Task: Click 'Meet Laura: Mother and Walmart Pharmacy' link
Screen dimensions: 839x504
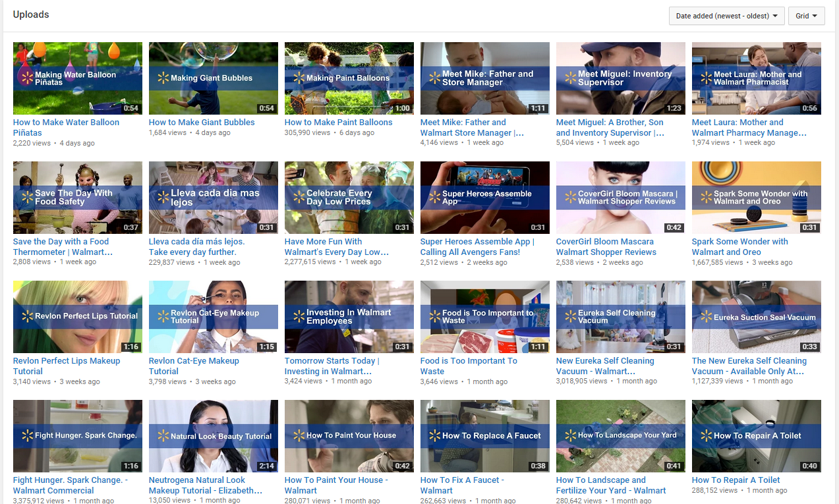Action: click(749, 127)
